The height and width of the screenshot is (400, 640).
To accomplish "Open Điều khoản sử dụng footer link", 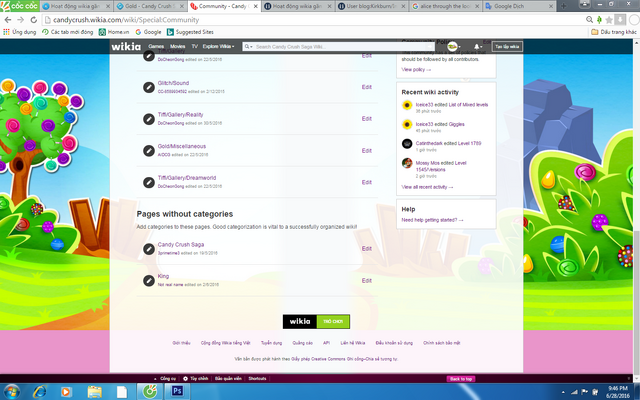I will (394, 343).
